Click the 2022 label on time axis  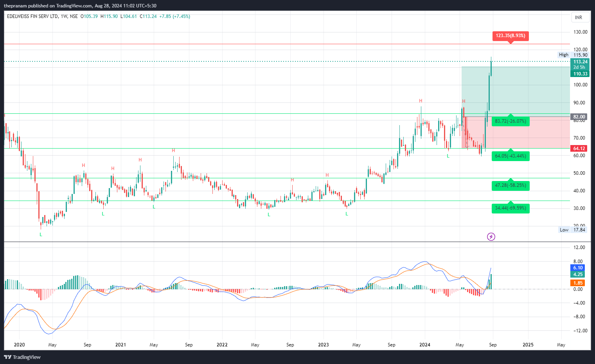(x=222, y=345)
